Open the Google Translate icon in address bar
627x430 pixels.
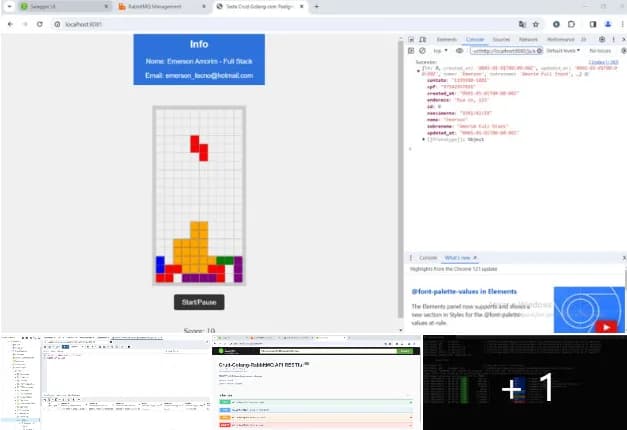coord(522,24)
